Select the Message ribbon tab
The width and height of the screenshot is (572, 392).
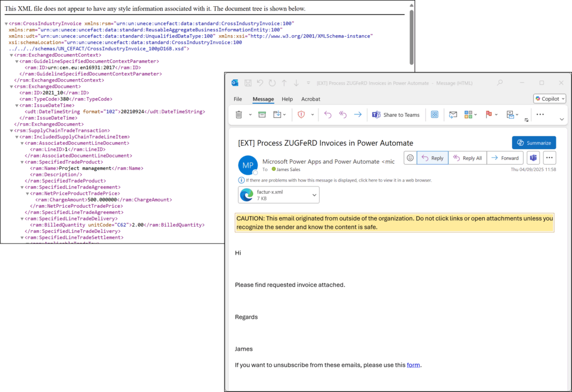click(x=263, y=99)
